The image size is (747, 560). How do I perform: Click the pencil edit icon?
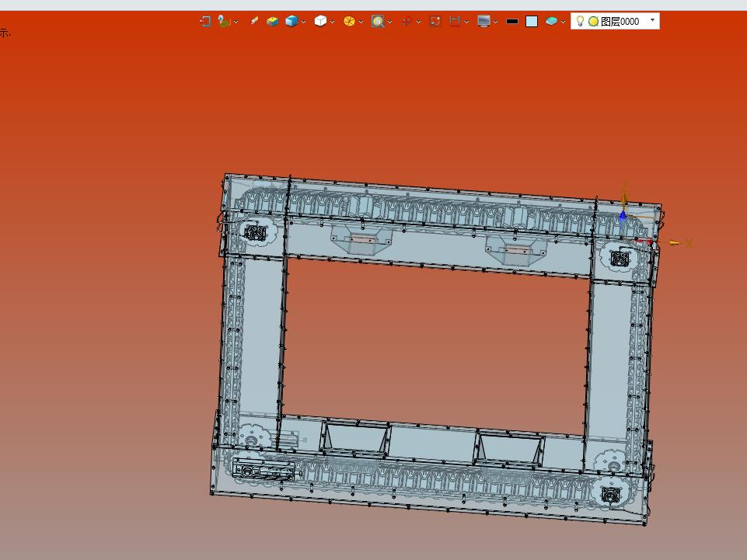point(254,21)
